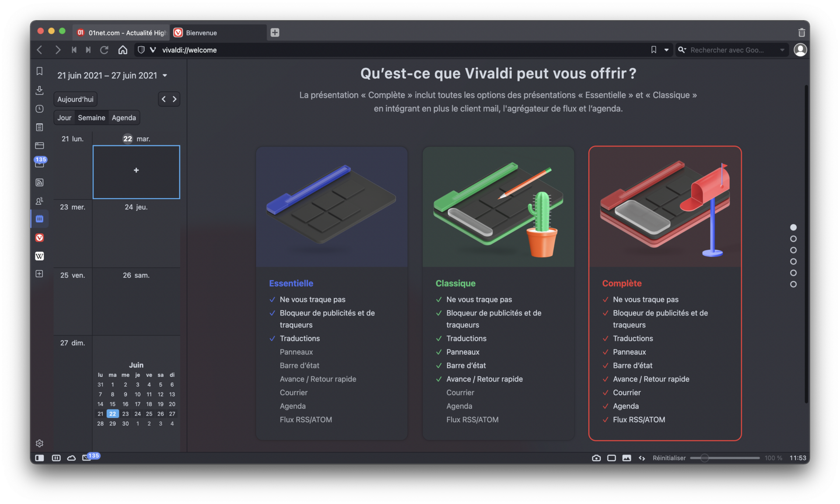The width and height of the screenshot is (840, 504).
Task: Open the search engine selector dropdown
Action: point(682,50)
